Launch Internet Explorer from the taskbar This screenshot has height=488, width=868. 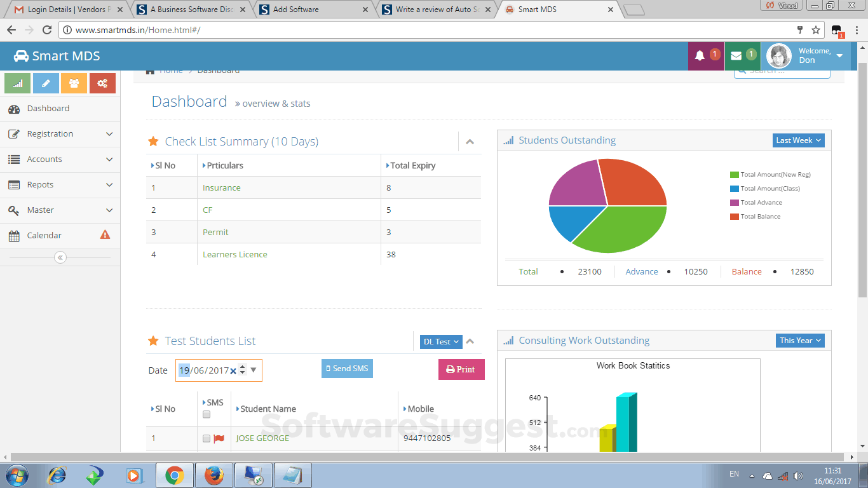[x=57, y=475]
